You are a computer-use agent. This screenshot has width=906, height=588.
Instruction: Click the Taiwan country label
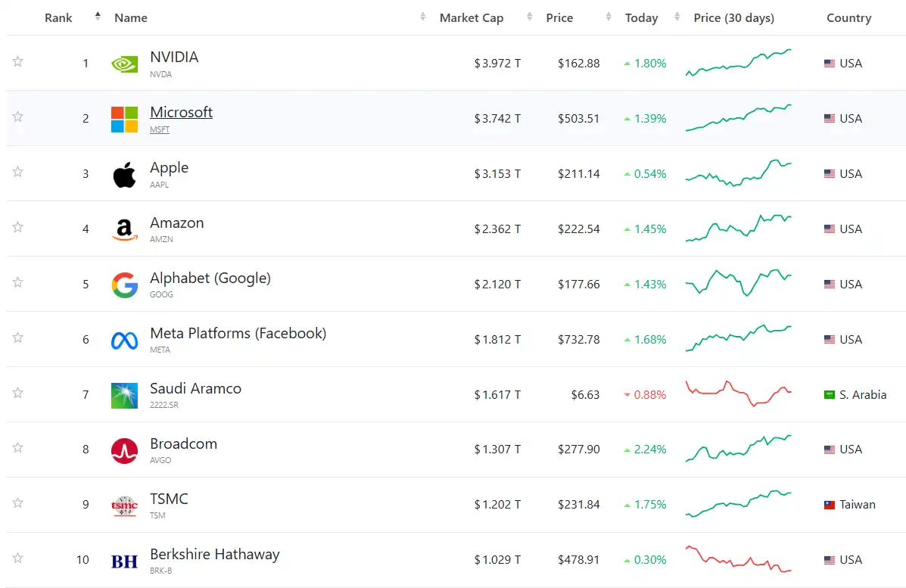point(858,505)
